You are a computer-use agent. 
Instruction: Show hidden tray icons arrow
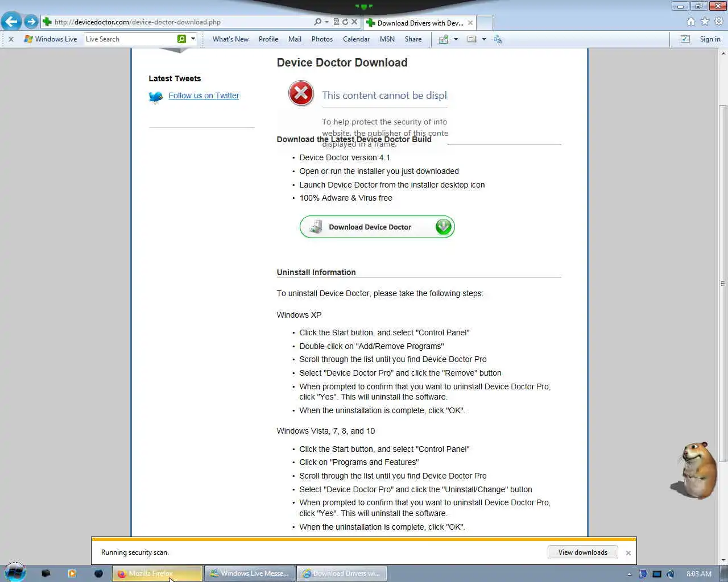coord(629,574)
